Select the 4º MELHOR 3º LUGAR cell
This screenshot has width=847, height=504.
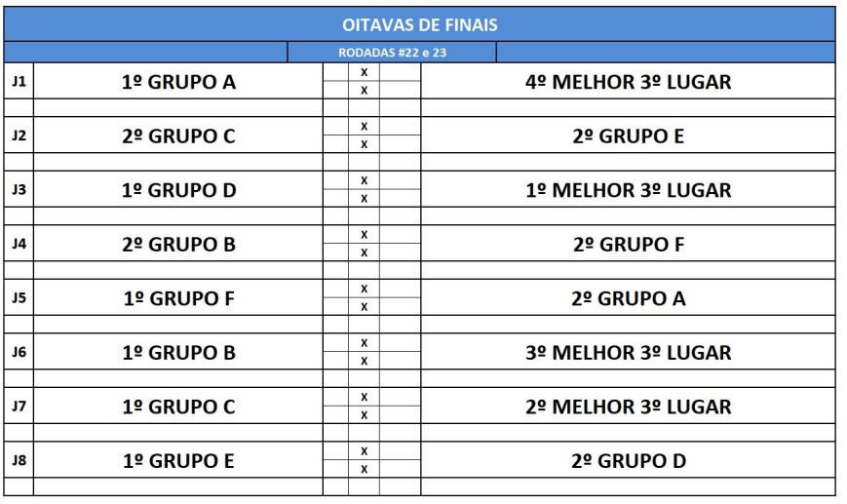coord(628,82)
